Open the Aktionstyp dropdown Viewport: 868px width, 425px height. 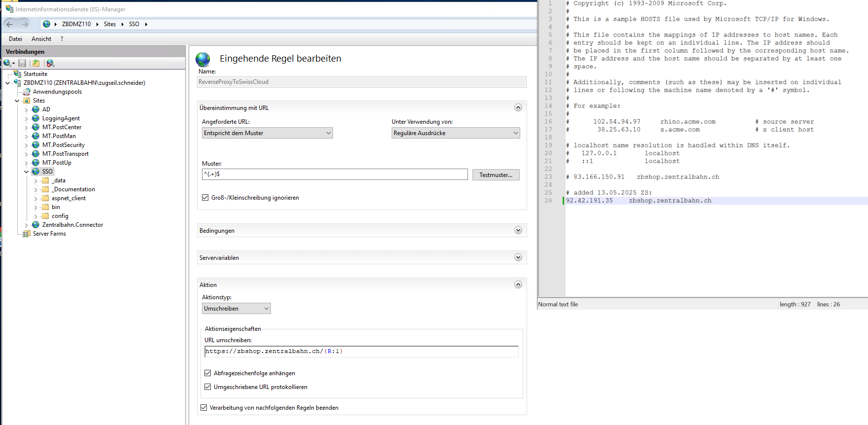[x=236, y=309]
